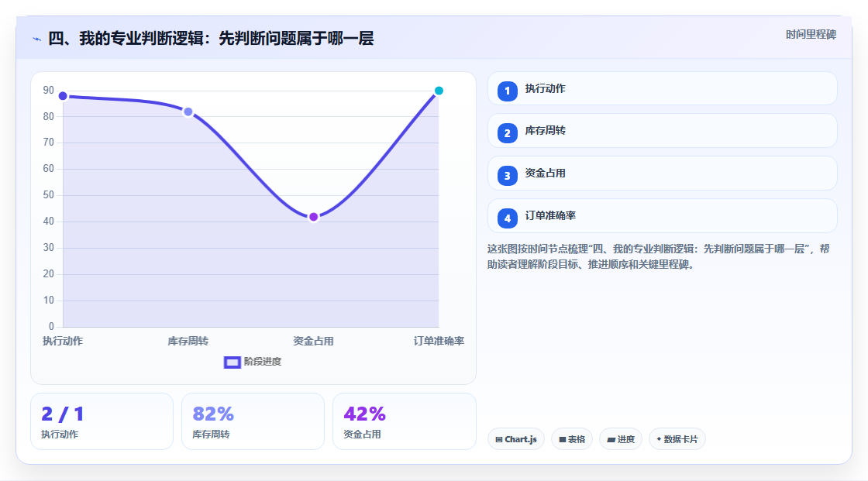Click the 82% 库存周转 stat card
Image resolution: width=868 pixels, height=481 pixels.
[253, 421]
